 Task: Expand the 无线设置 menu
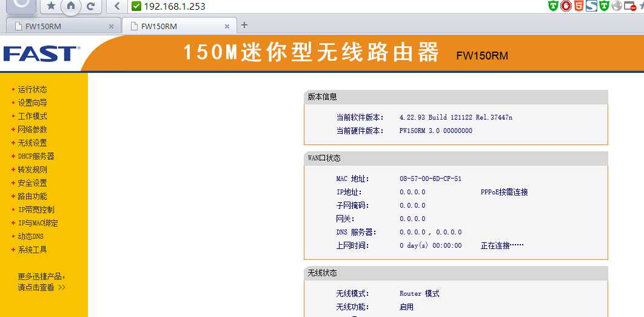(32, 143)
